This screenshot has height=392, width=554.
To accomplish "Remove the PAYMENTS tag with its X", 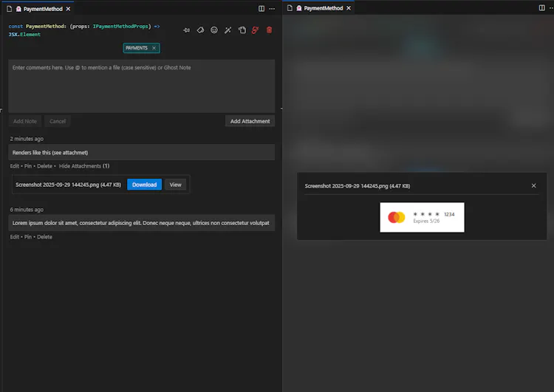I will (154, 48).
